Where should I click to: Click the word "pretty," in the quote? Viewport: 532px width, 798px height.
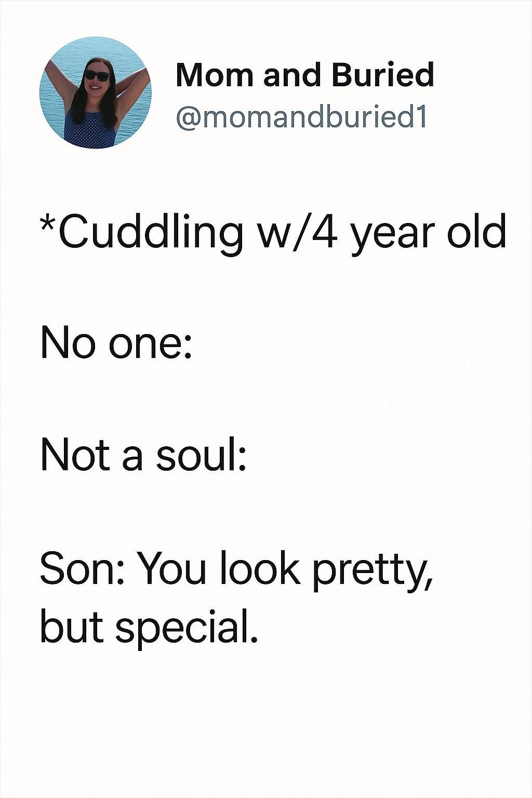(x=372, y=570)
